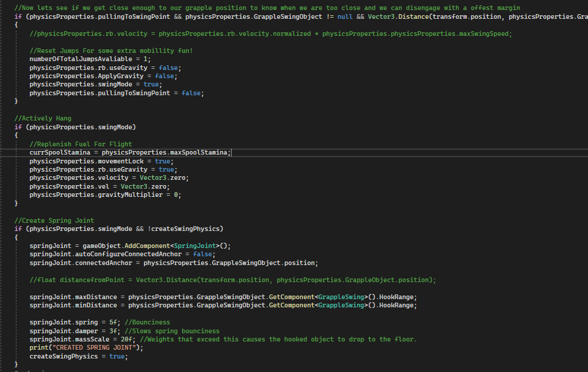This screenshot has height=372, width=588.
Task: Click 'springJoint.maxDistance' line
Action: coord(223,297)
